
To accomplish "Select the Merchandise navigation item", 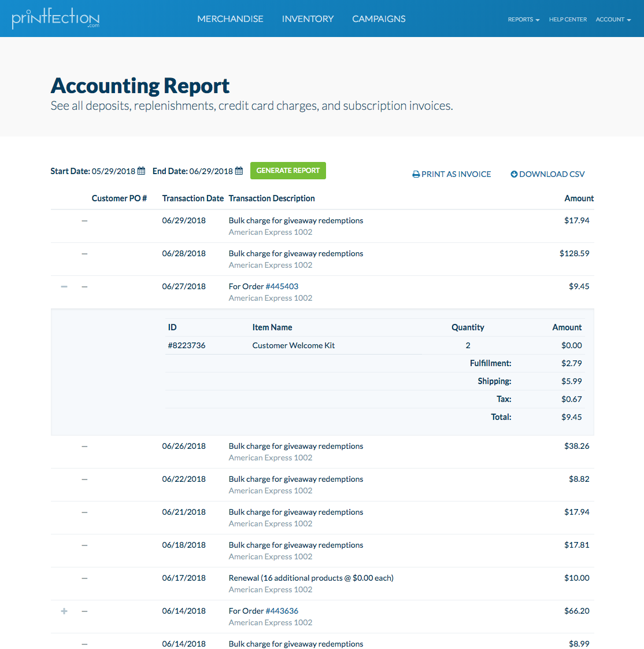I will [230, 19].
